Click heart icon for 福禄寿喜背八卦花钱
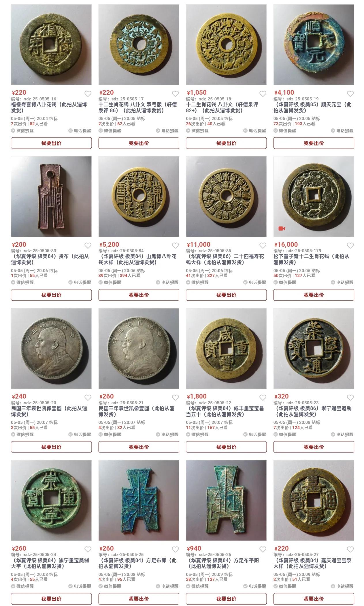Image resolution: width=364 pixels, height=606 pixels. pyautogui.click(x=88, y=94)
